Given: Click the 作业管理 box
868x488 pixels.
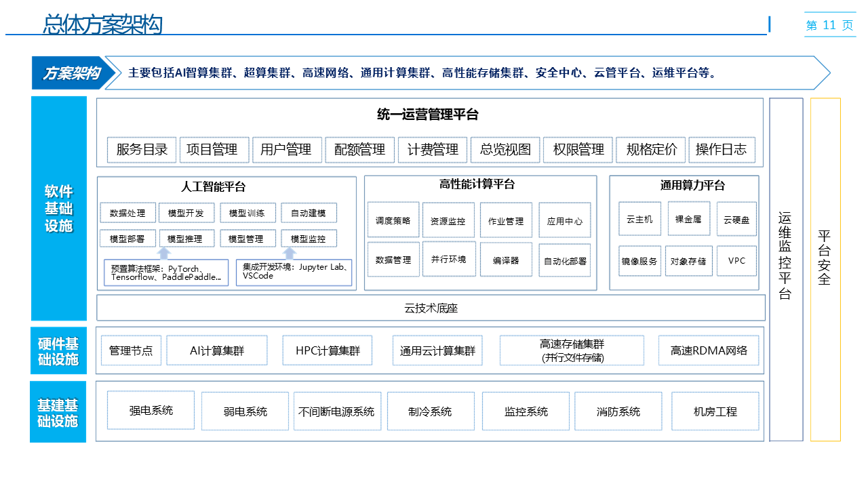Looking at the screenshot, I should click(x=506, y=220).
